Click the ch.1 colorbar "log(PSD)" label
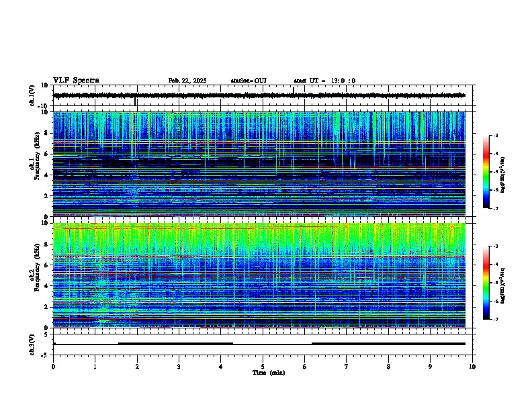532x411 pixels. (503, 175)
